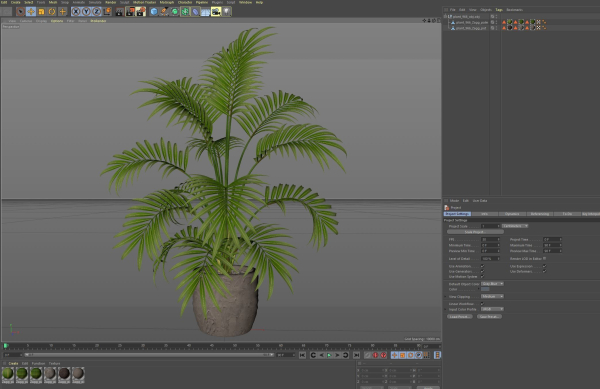Open the Default Object Color dropdown
This screenshot has height=389, width=600.
coord(492,284)
